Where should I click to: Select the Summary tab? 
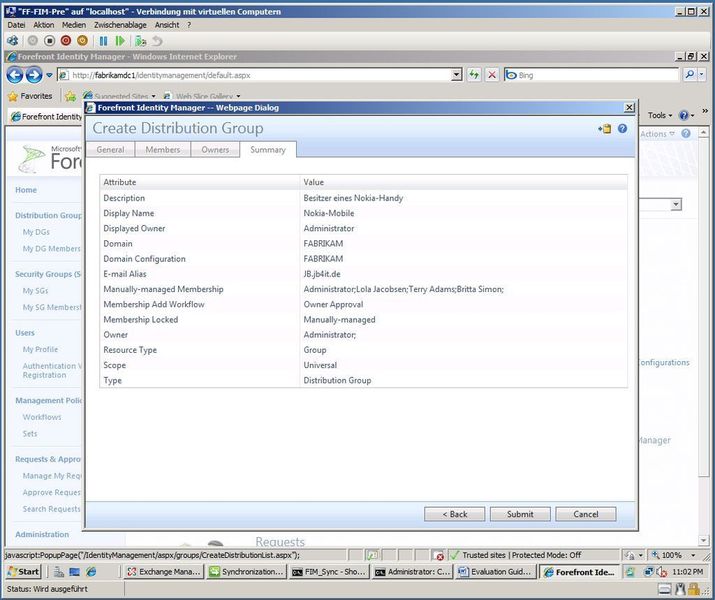click(x=268, y=150)
